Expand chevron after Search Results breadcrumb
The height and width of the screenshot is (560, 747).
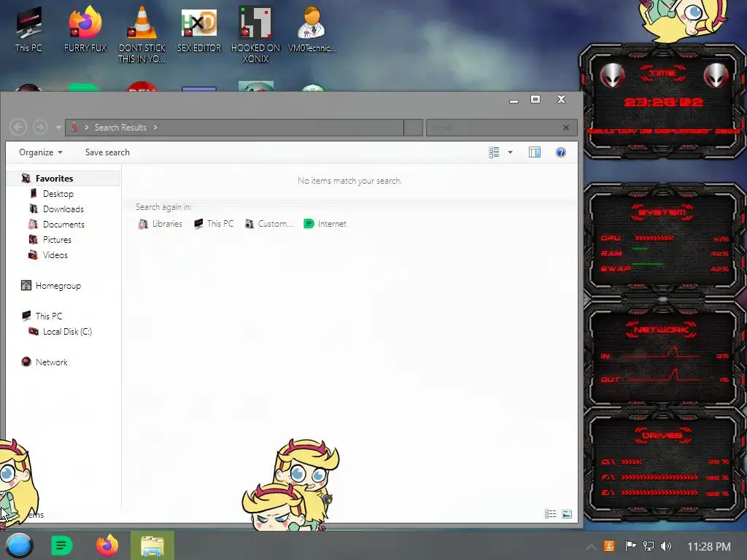[x=155, y=128]
